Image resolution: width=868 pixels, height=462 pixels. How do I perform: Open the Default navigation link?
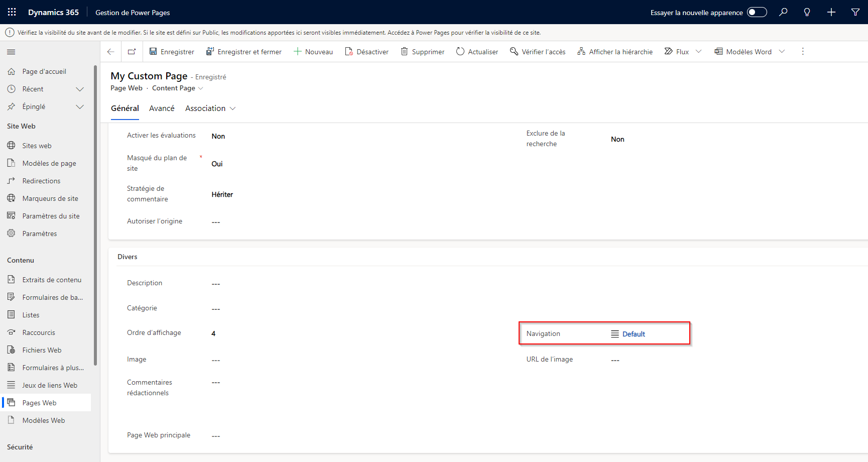(x=634, y=334)
